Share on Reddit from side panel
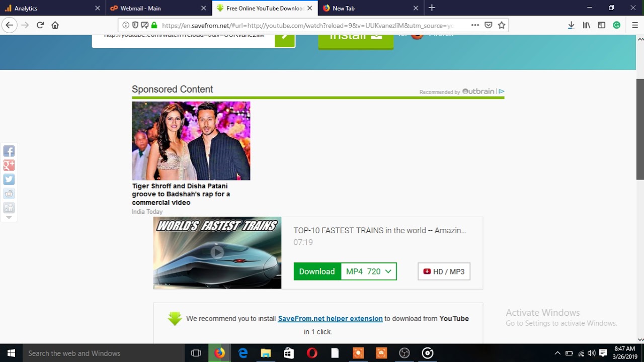Viewport: 644px width, 362px height. [x=9, y=194]
